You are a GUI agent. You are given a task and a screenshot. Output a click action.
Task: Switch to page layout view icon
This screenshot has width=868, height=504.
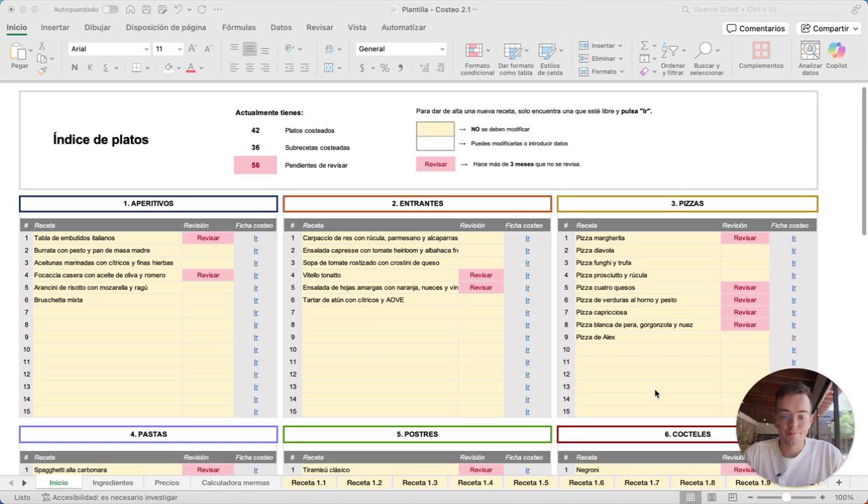coord(711,497)
